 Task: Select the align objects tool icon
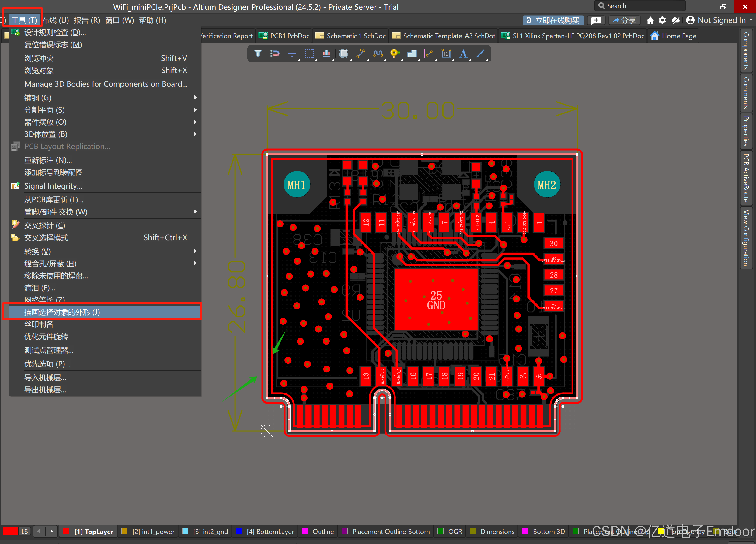coord(326,54)
